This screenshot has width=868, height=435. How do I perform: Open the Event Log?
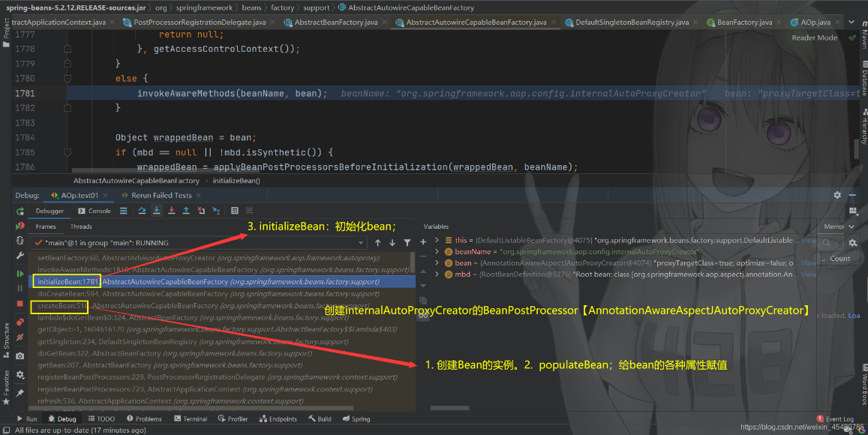coord(835,419)
